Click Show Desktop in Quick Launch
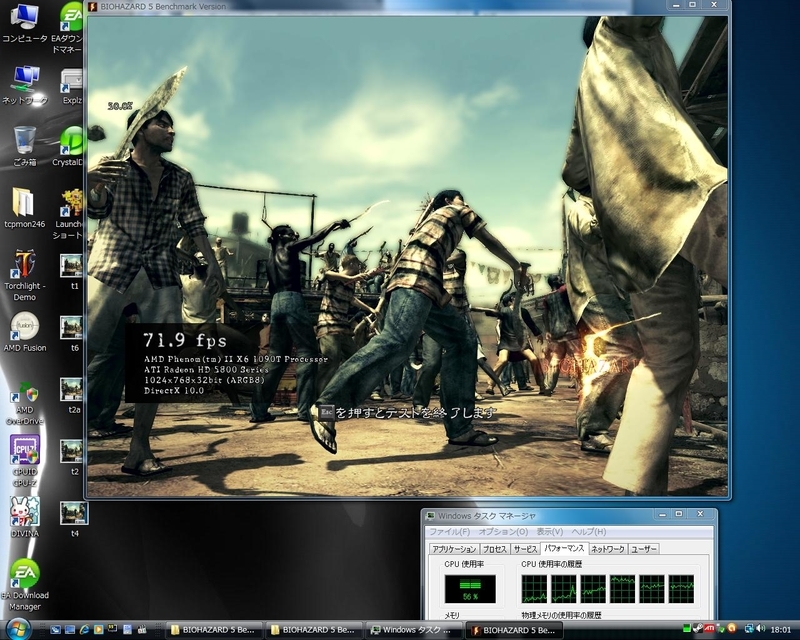Screen dimensions: 800x640 coord(56,630)
